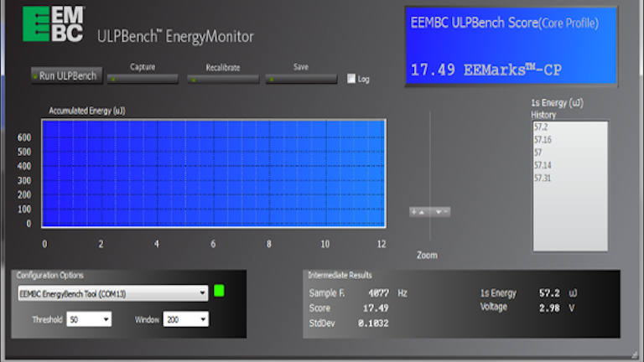Click the Run ULPBench button
Screen dimensions: 644x362
(66, 76)
